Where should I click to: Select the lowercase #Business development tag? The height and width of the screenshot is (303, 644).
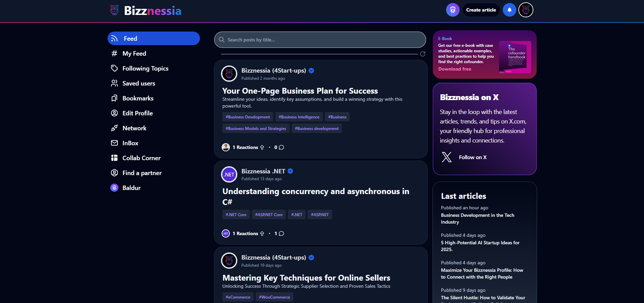pos(317,128)
